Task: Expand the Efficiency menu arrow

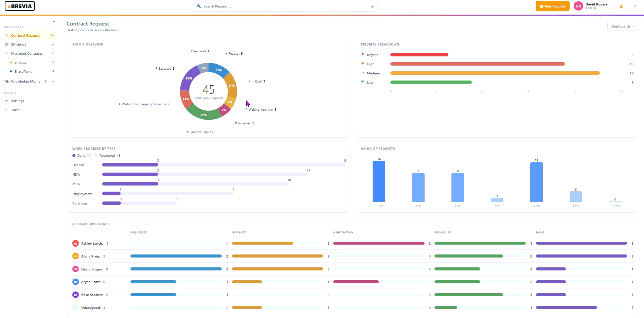Action: (53, 45)
